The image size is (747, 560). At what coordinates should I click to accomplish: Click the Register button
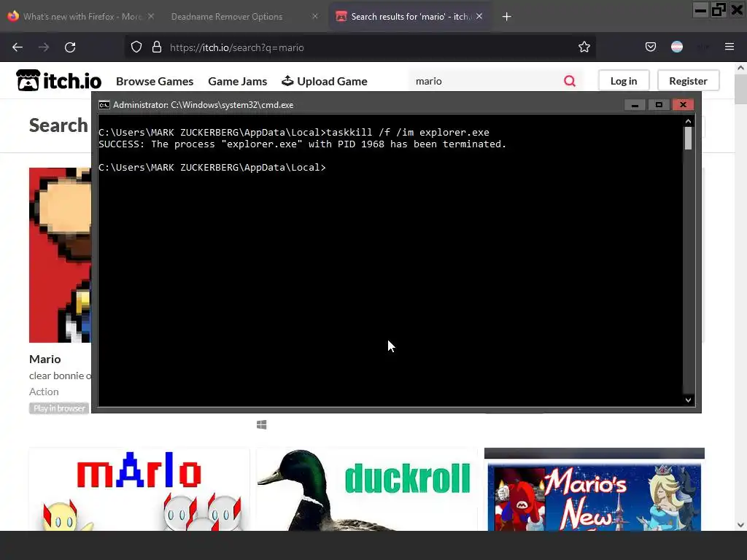tap(688, 81)
